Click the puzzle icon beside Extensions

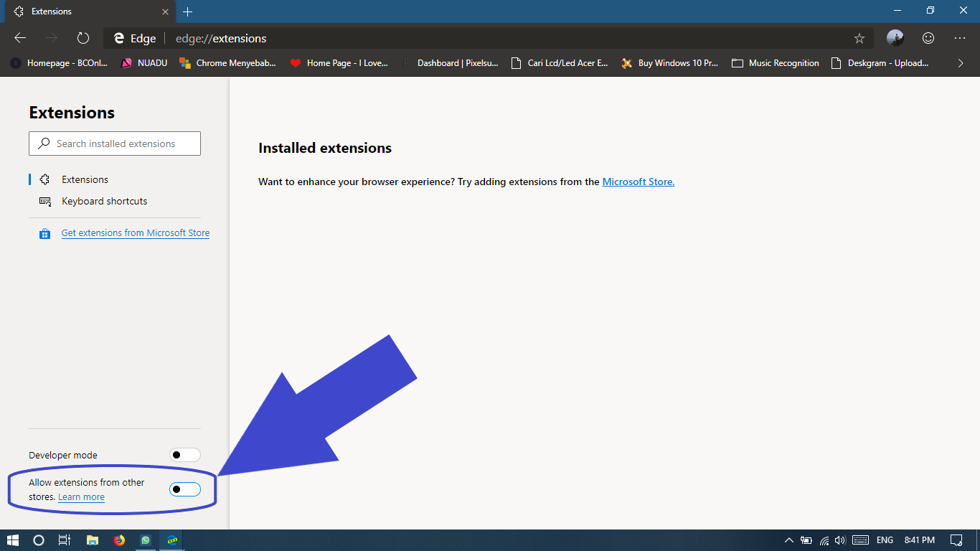[x=44, y=179]
